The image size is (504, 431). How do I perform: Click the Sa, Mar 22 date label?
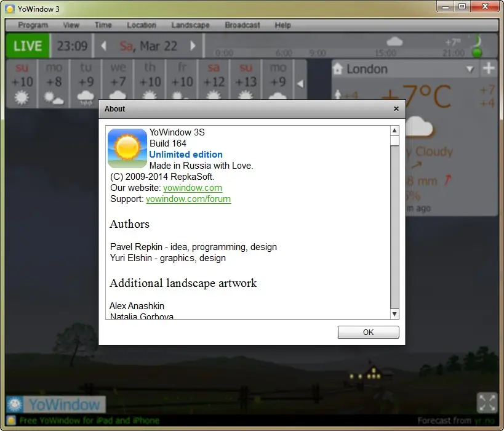click(x=148, y=46)
